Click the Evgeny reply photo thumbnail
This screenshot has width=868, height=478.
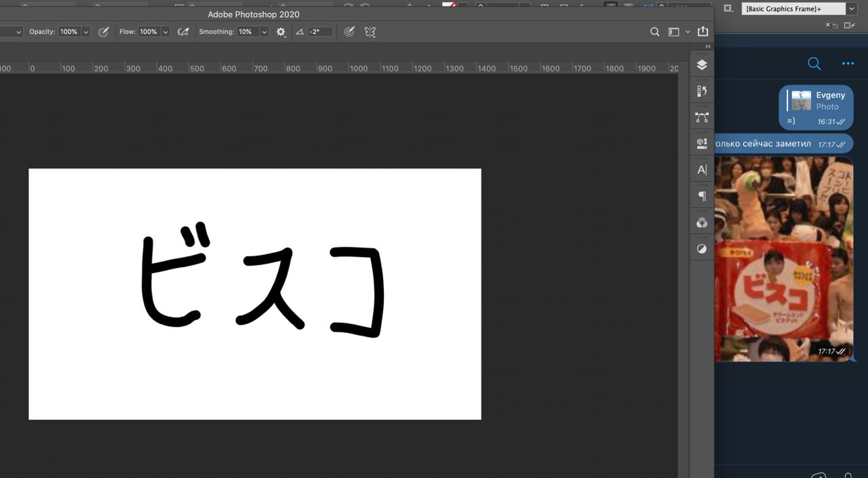[x=802, y=100]
